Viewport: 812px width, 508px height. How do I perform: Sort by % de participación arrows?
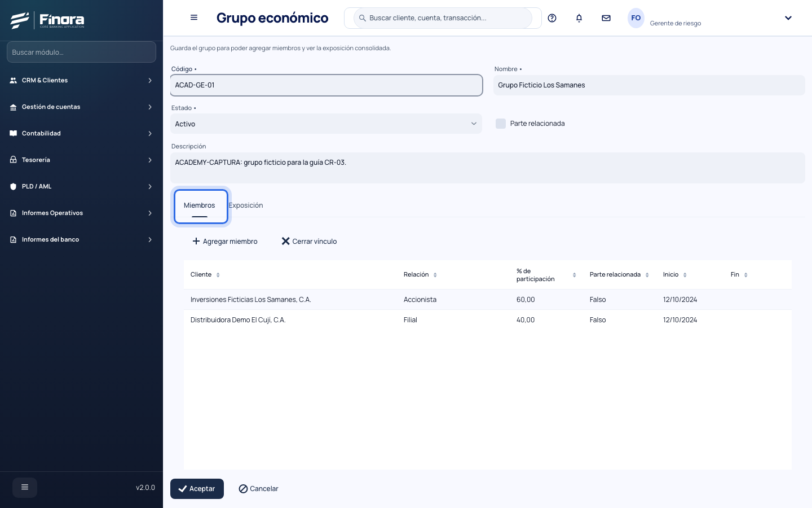tap(575, 275)
